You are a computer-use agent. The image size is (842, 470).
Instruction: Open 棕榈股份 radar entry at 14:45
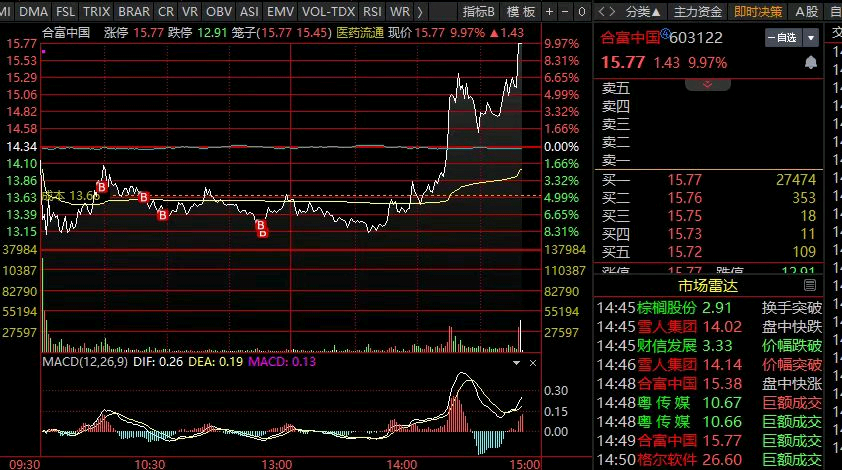click(709, 308)
